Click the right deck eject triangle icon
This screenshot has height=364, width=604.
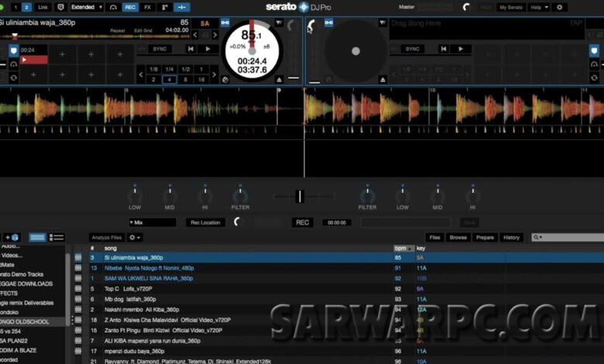point(383,80)
